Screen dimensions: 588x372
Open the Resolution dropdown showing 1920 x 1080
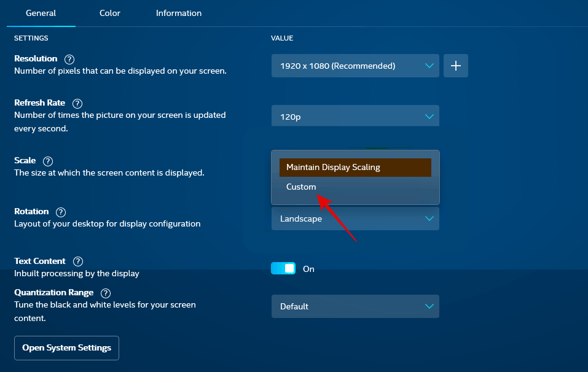(355, 66)
